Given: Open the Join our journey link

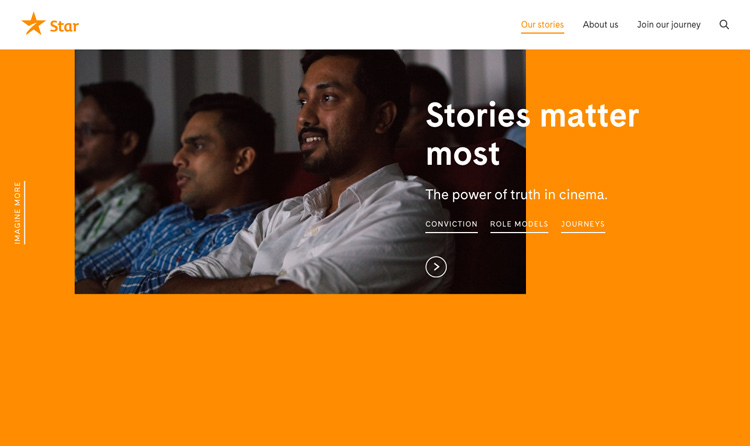Looking at the screenshot, I should point(668,25).
